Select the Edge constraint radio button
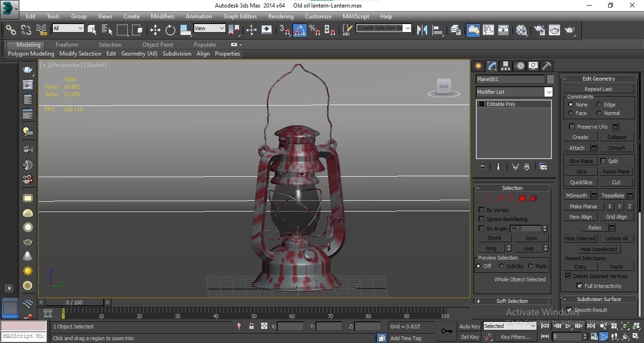The width and height of the screenshot is (644, 343). [599, 105]
